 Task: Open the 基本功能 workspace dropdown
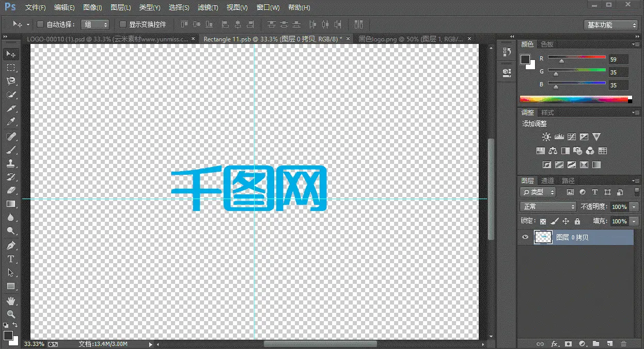tap(611, 25)
